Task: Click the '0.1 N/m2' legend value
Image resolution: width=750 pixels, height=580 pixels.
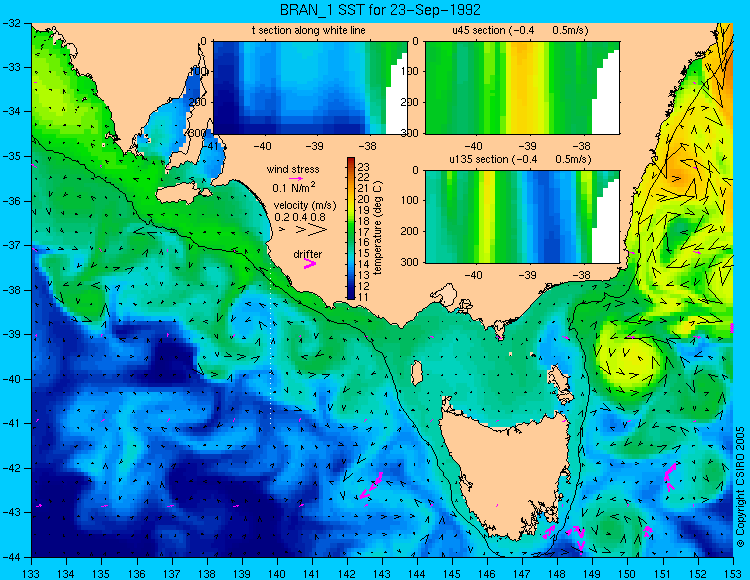Action: click(294, 187)
